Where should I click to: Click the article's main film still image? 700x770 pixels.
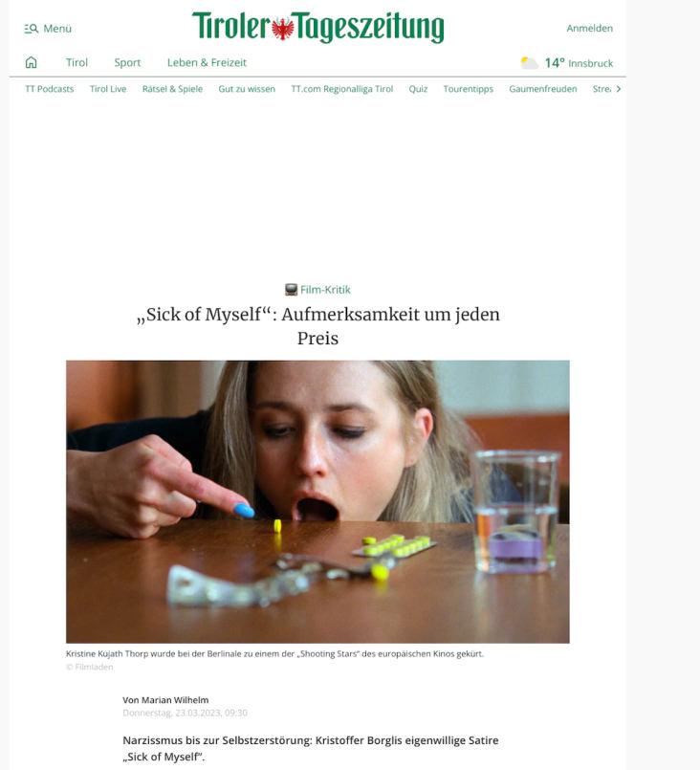coord(317,501)
